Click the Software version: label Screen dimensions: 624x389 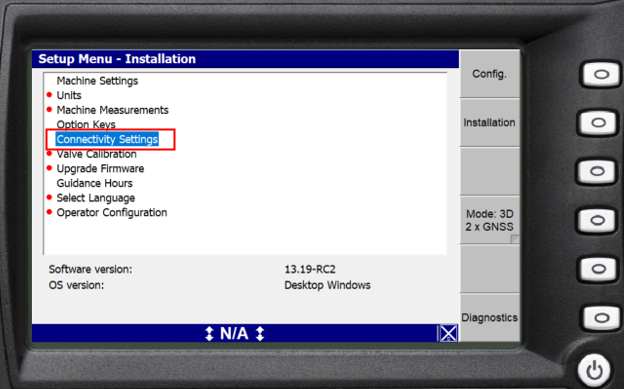point(90,270)
